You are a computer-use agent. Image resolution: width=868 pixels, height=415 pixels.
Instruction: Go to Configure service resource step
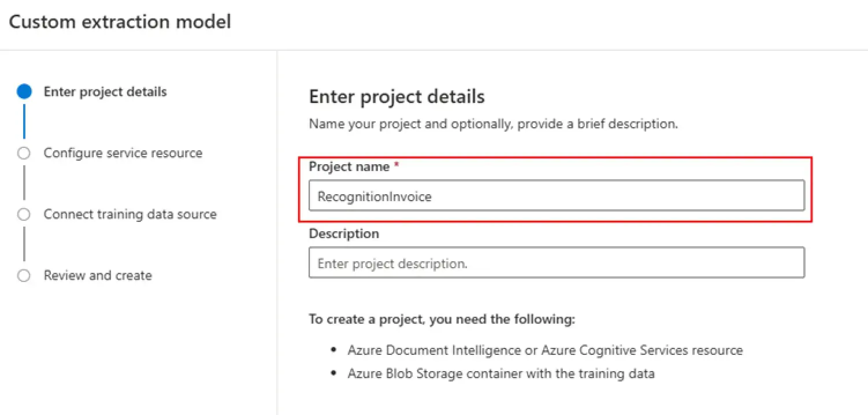pyautogui.click(x=123, y=153)
